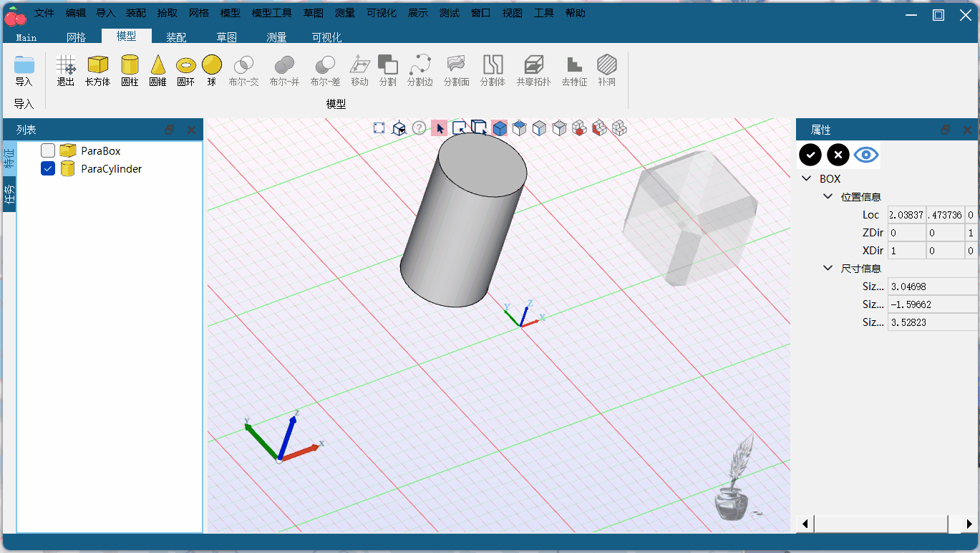Screen dimensions: 980x553
Task: Click the 布尔-并 boolean union tool
Action: (x=284, y=65)
